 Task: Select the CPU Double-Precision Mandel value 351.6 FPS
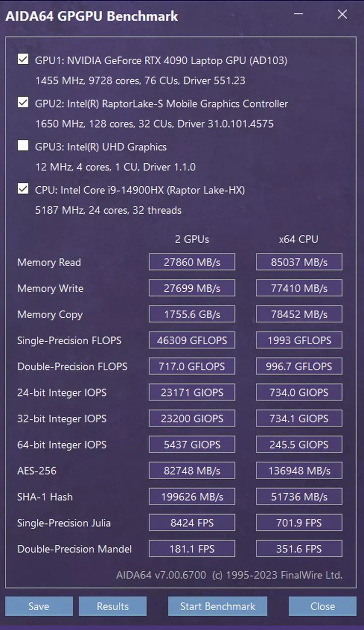tap(299, 549)
